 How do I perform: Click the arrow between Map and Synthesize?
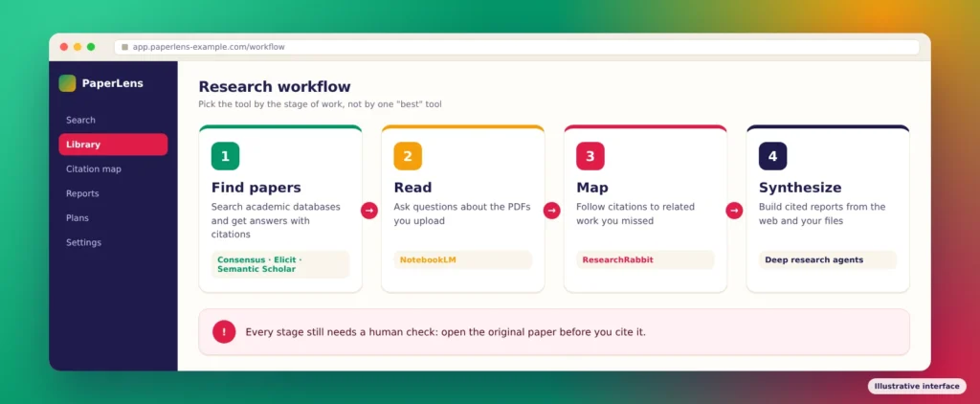pos(734,211)
